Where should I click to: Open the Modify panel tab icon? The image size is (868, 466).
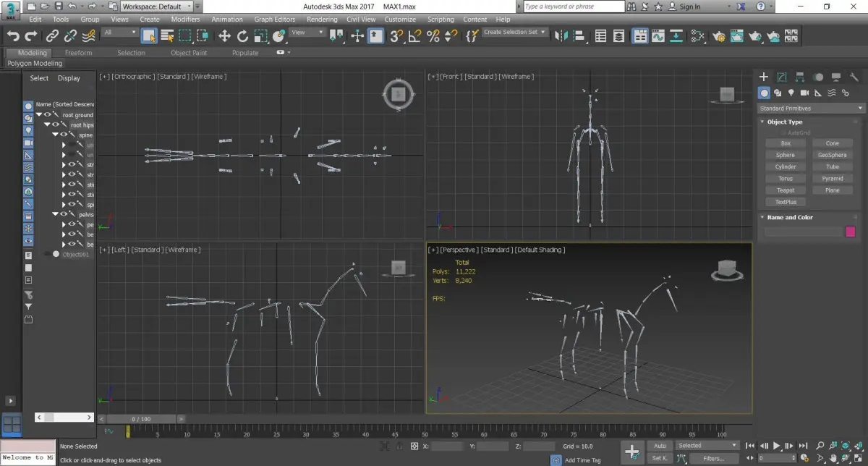(782, 77)
